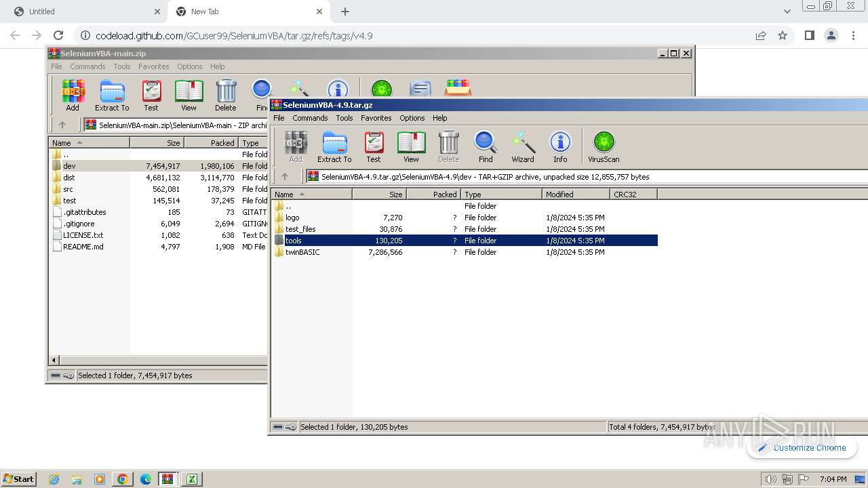Image resolution: width=868 pixels, height=488 pixels.
Task: Go up one level in SeleniumVBA-main.zip
Action: tap(62, 125)
